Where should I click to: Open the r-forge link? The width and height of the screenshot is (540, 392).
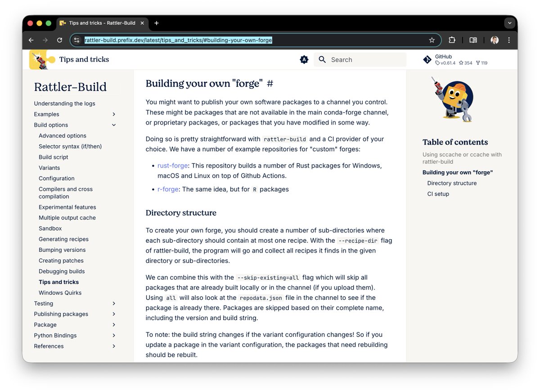(168, 189)
